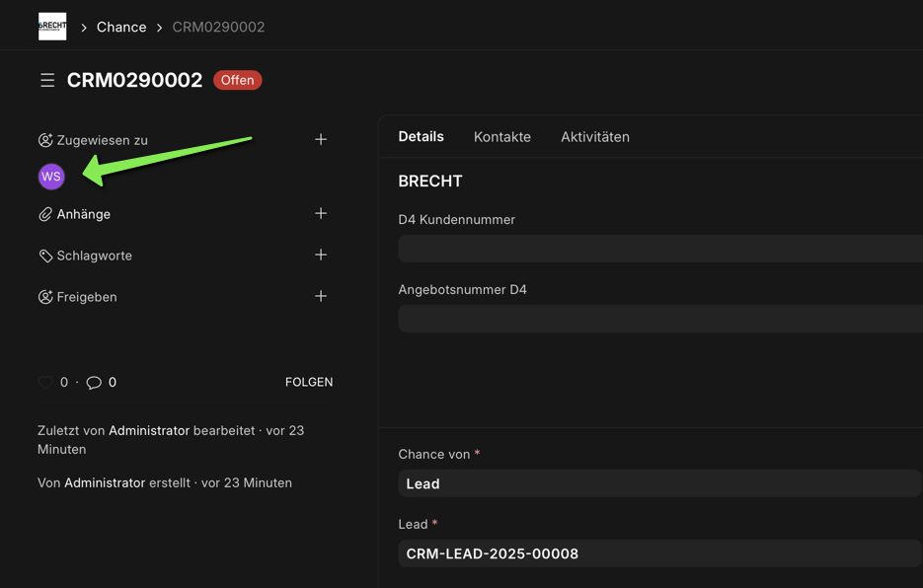923x588 pixels.
Task: Open the Chance von dropdown
Action: coord(658,483)
